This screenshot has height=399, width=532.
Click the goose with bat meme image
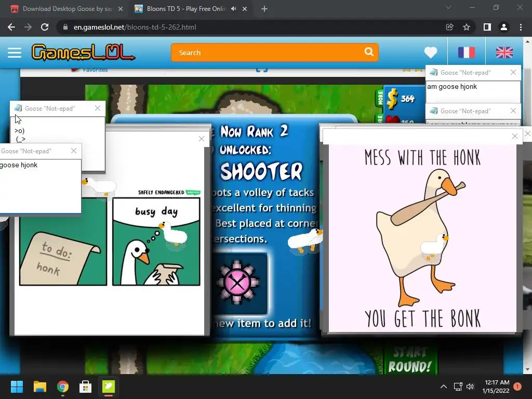[422, 238]
